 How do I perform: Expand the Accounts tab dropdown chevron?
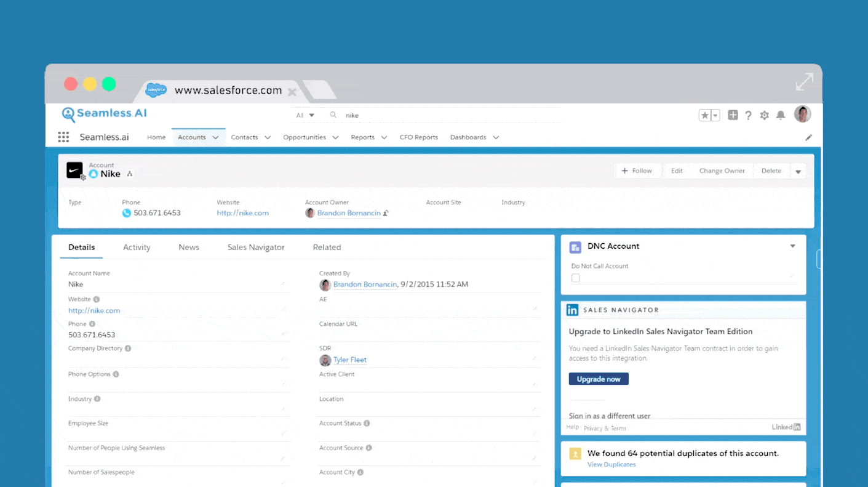216,138
